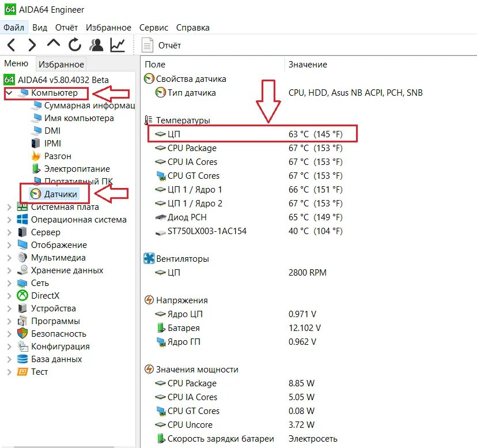The image size is (477, 448).
Task: Click the monitor icon for Отображение
Action: (22, 245)
